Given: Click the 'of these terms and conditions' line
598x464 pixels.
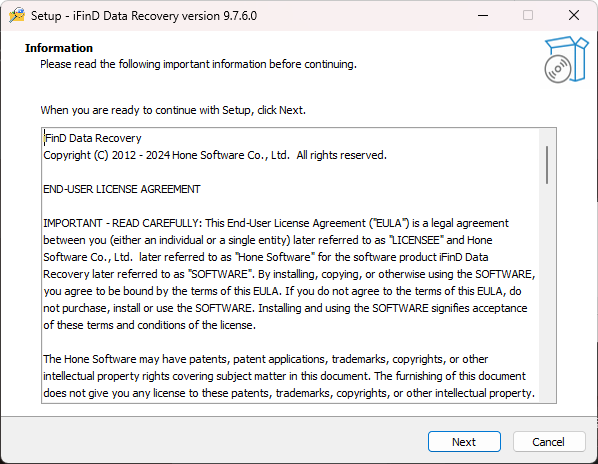Looking at the screenshot, I should pos(150,325).
